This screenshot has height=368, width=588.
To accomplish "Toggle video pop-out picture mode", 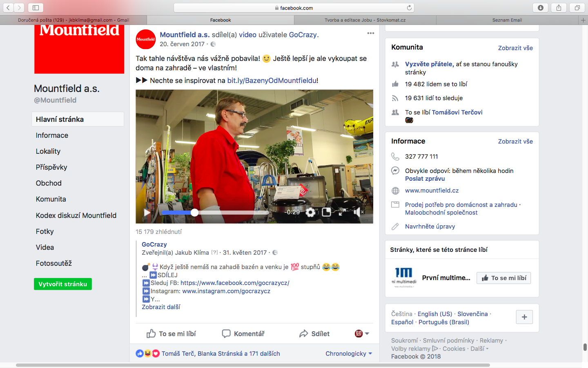I will (x=326, y=212).
